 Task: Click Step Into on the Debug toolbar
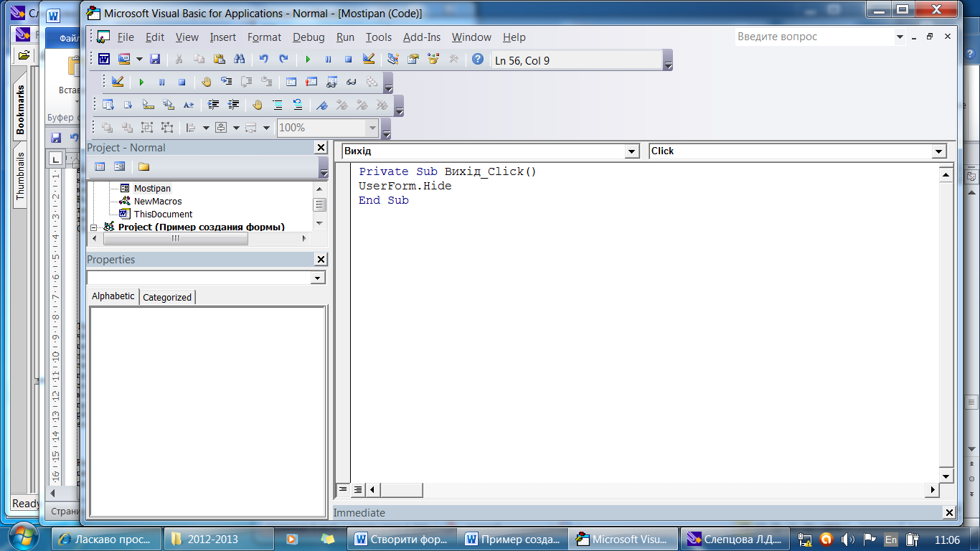pos(227,82)
